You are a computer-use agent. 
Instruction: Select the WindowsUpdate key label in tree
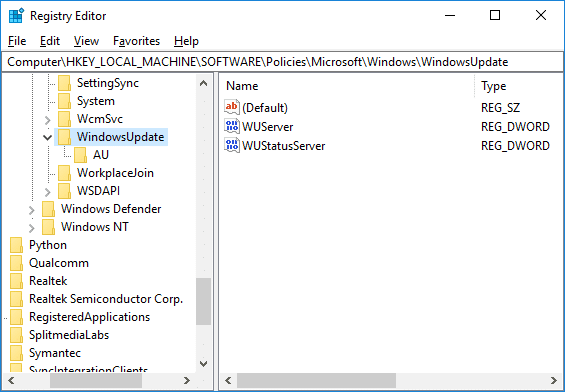click(120, 137)
